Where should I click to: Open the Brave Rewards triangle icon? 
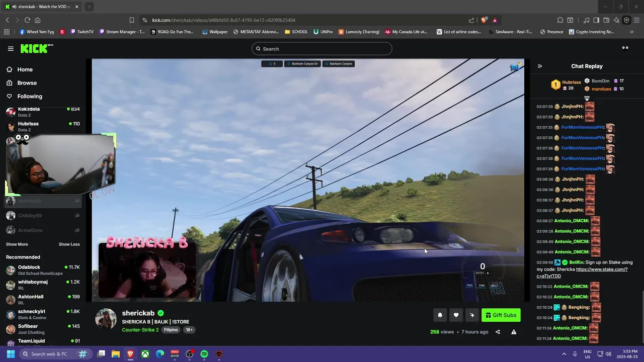point(495,20)
